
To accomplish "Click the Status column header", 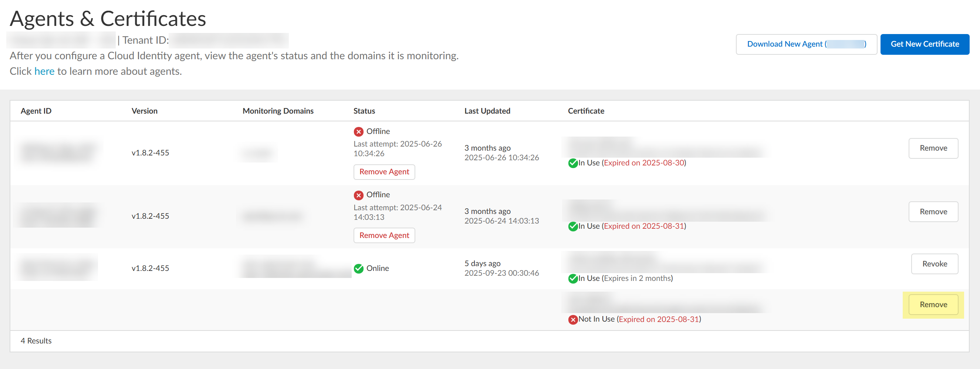I will 364,111.
